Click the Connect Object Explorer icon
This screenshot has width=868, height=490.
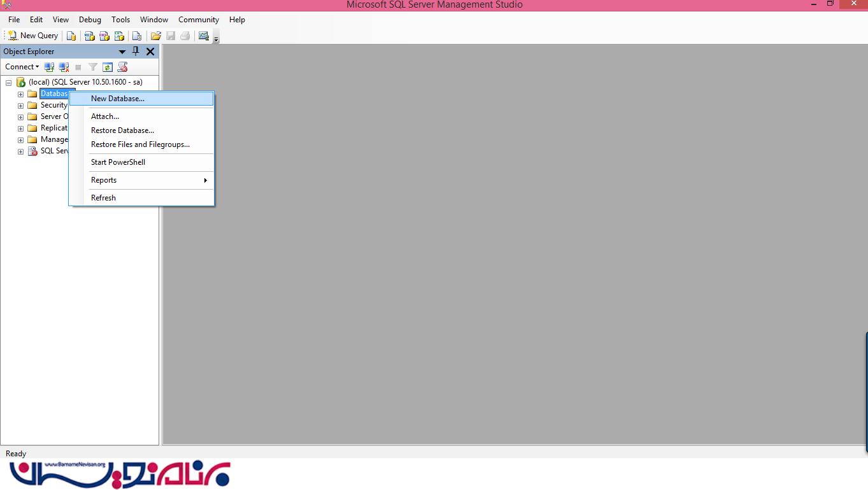pos(49,67)
